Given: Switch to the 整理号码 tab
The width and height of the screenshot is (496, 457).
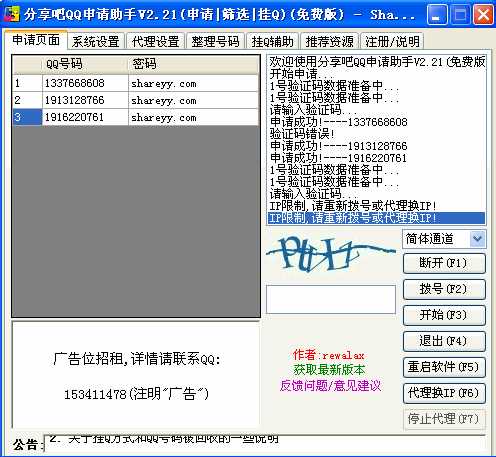Looking at the screenshot, I should point(215,42).
